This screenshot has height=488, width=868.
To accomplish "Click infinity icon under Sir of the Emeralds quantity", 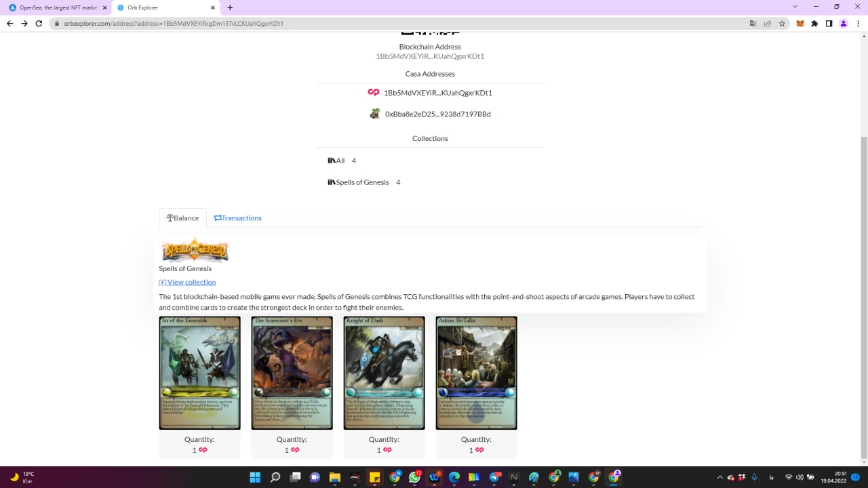I will [x=203, y=450].
